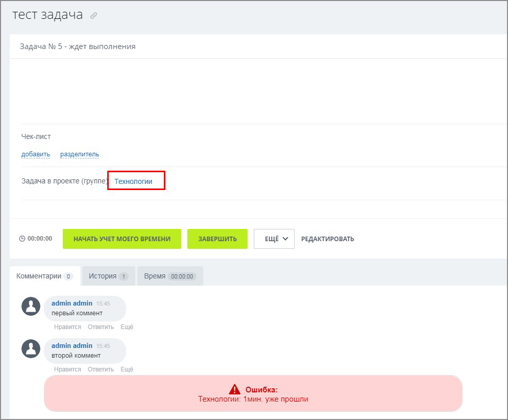Open the Технологии project link

pos(133,181)
